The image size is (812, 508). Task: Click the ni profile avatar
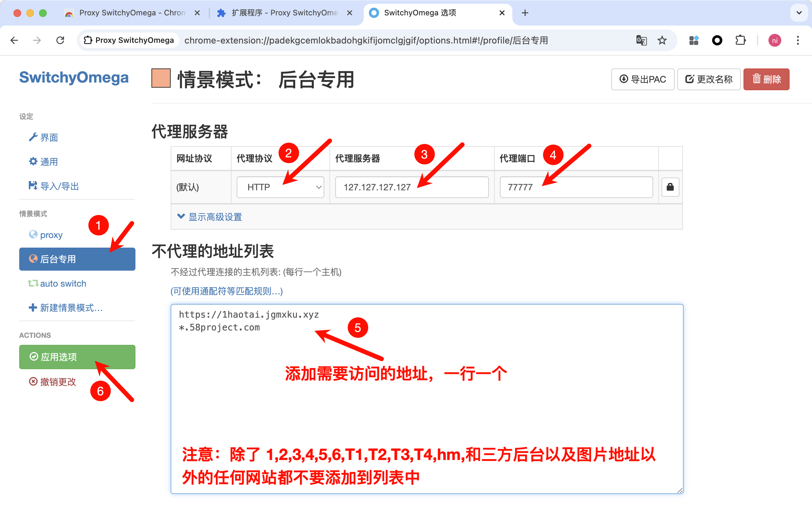pos(774,40)
